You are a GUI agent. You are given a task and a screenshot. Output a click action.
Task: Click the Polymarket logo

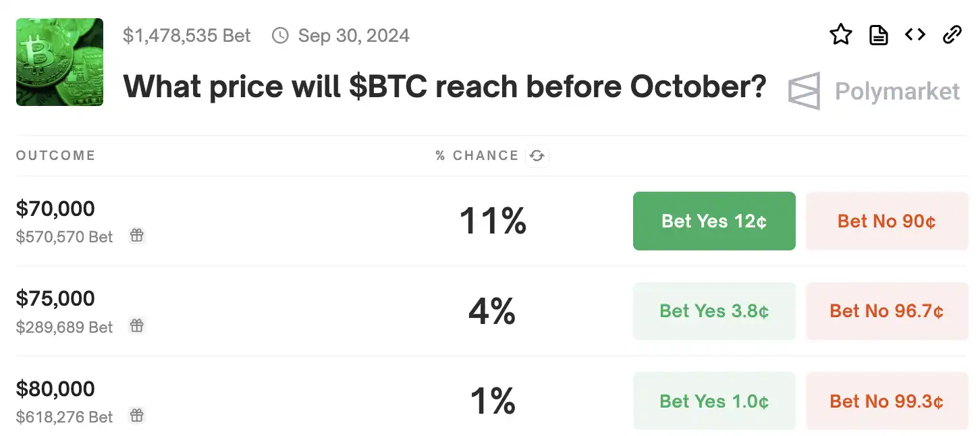874,91
